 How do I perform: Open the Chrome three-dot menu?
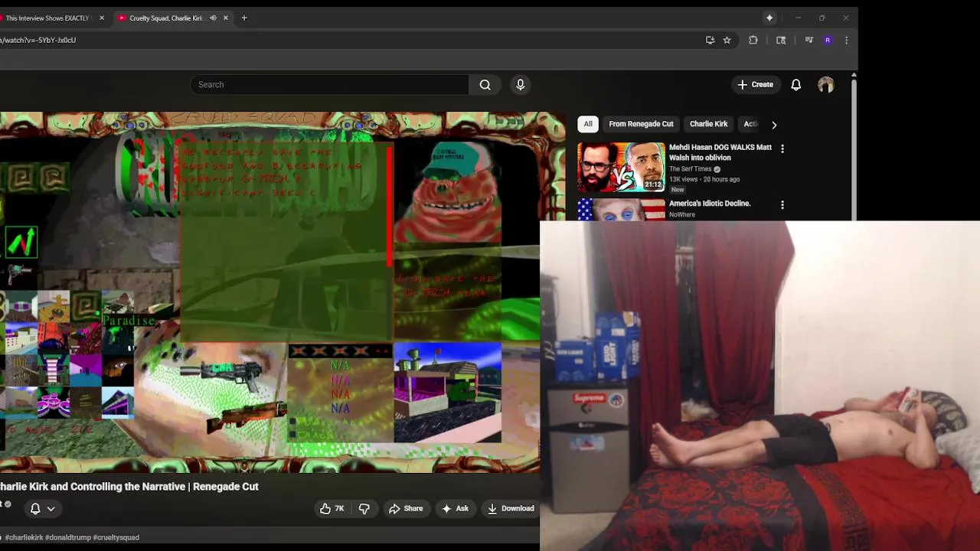point(846,40)
